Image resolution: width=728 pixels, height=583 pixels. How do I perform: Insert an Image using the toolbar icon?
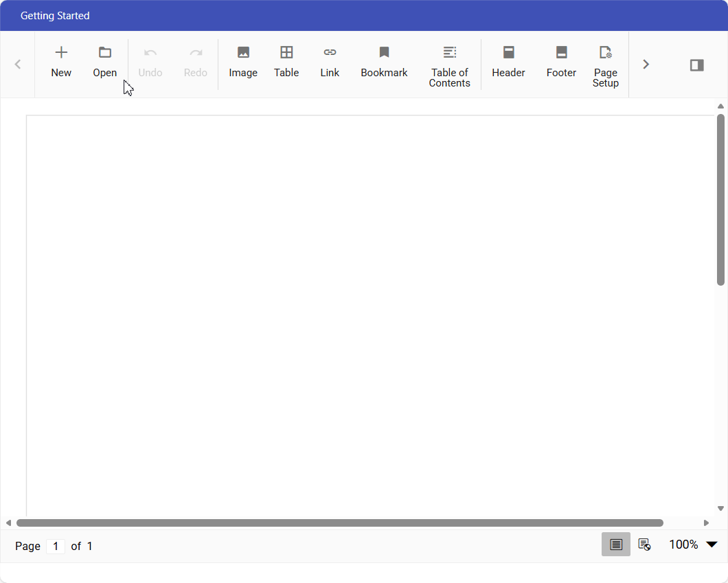point(243,62)
